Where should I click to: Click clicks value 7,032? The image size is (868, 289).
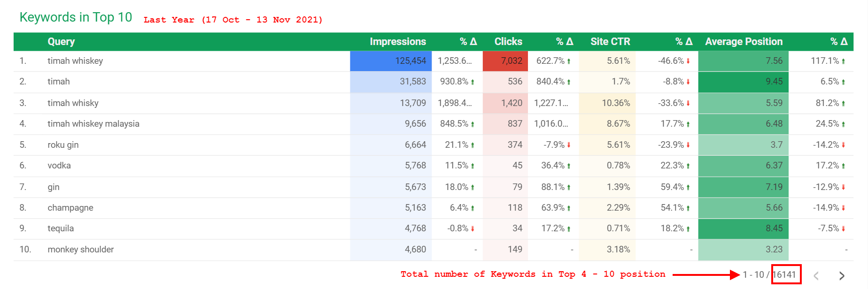click(x=512, y=61)
